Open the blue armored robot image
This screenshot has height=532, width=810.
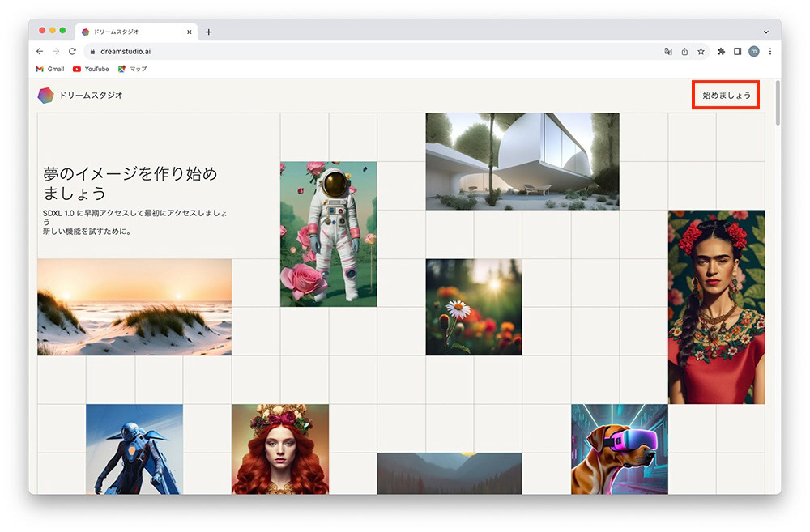point(134,449)
